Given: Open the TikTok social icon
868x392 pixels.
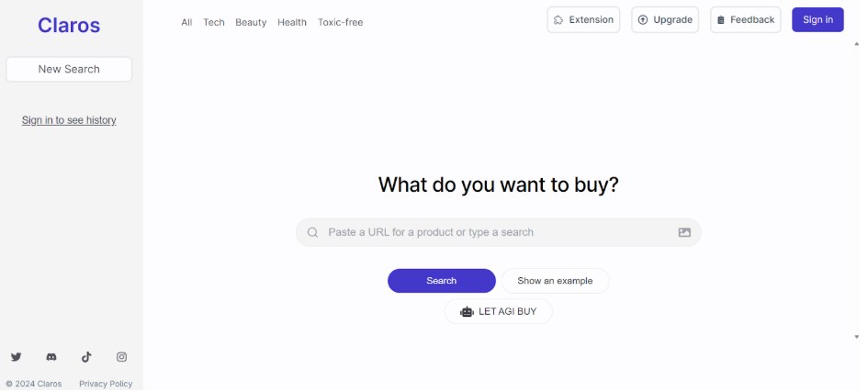Looking at the screenshot, I should (x=86, y=357).
